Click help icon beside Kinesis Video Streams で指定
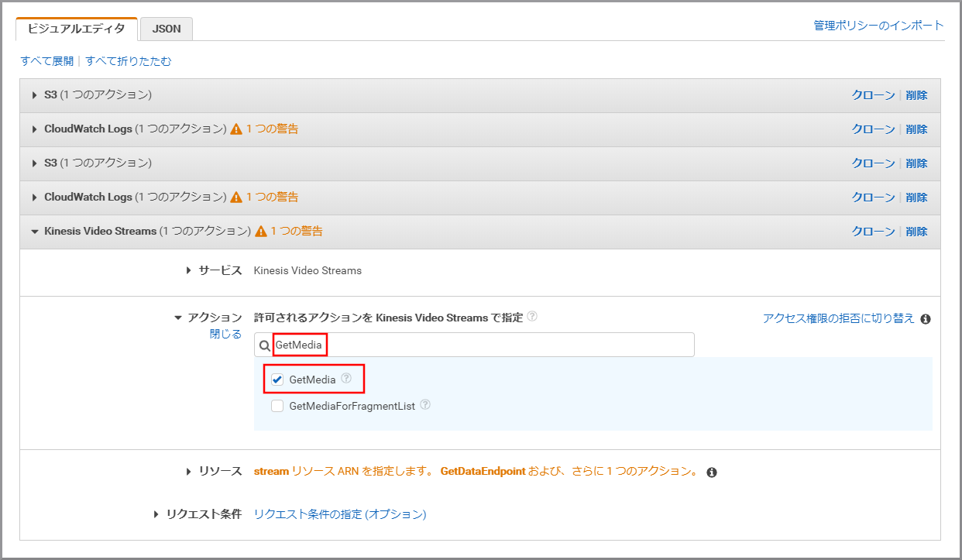This screenshot has width=962, height=560. (532, 317)
